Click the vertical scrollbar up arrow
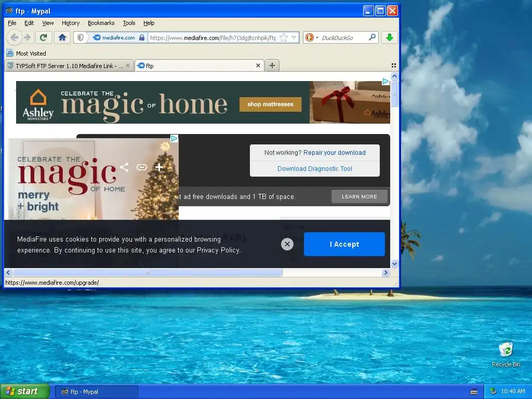The height and width of the screenshot is (399, 532). (x=394, y=76)
